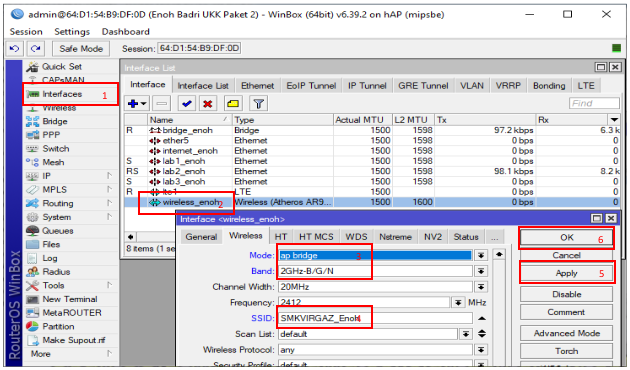Open the IP sidebar item
The image size is (630, 370).
(47, 176)
